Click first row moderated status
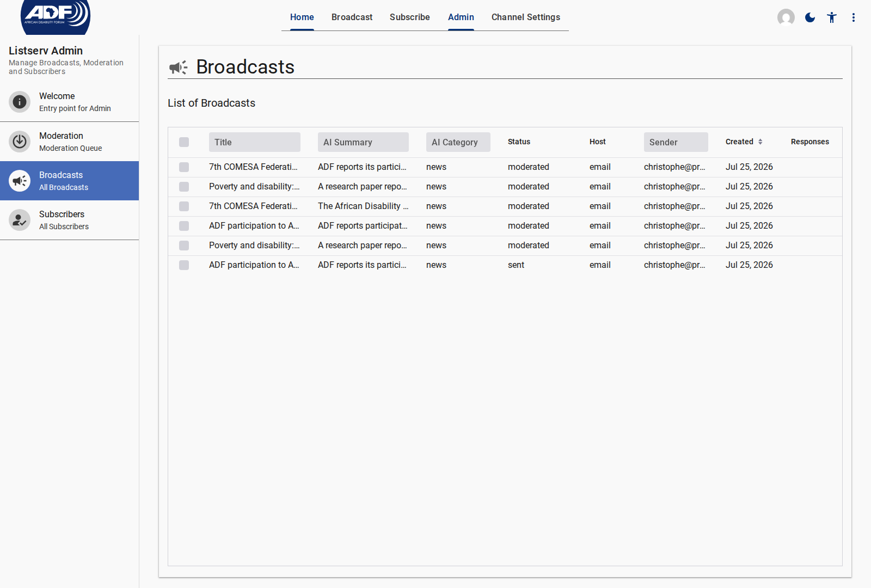Viewport: 871px width, 588px height. (x=529, y=167)
